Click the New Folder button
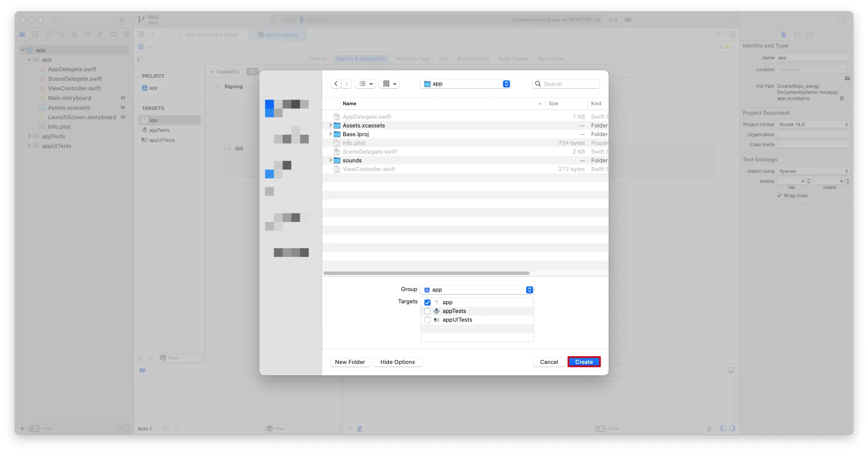The width and height of the screenshot is (868, 453). tap(350, 362)
